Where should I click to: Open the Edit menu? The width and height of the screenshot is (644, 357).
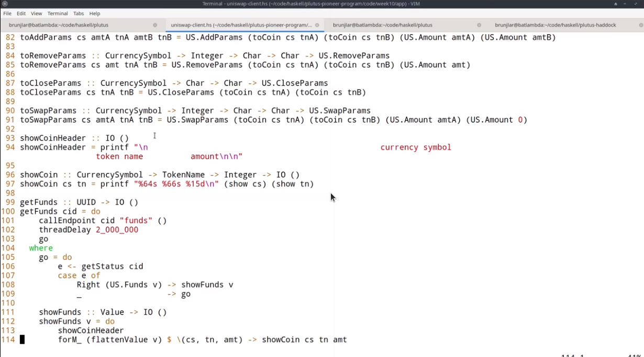pos(21,14)
